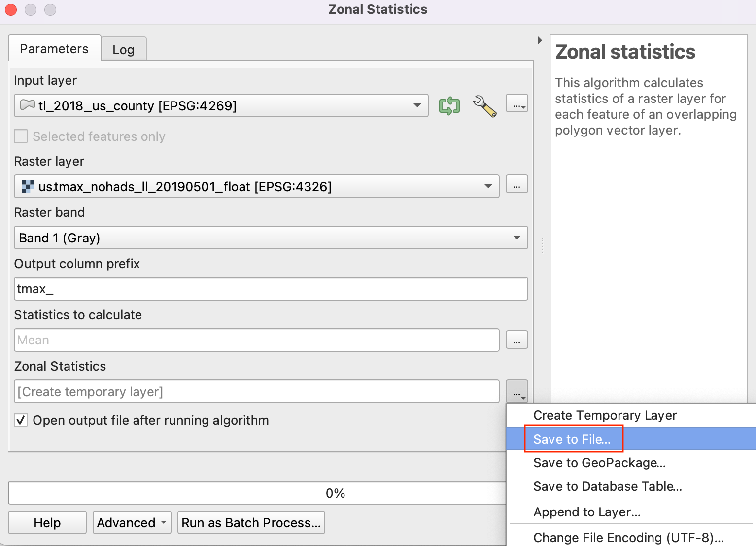Open the Raster band dropdown
Image resolution: width=756 pixels, height=546 pixels.
516,238
